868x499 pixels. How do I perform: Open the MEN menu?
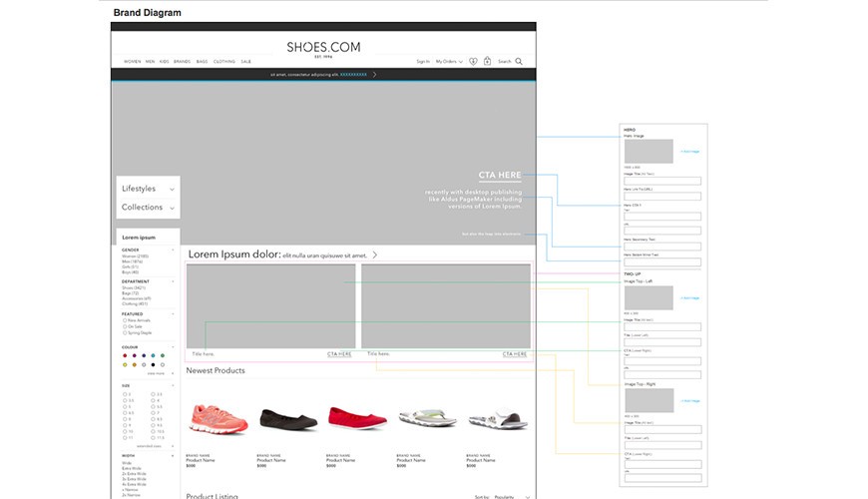(x=150, y=62)
